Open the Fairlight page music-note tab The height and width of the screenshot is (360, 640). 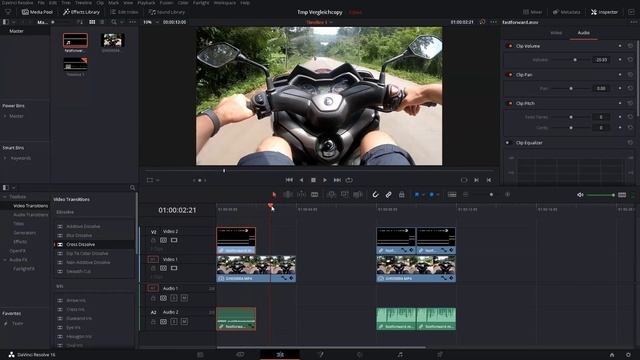400,354
